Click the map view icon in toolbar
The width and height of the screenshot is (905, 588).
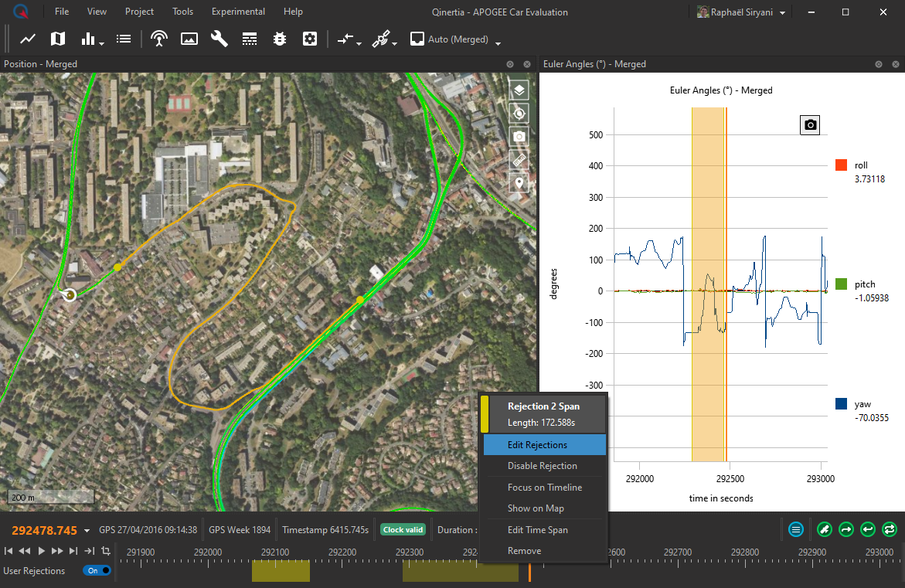tap(58, 39)
